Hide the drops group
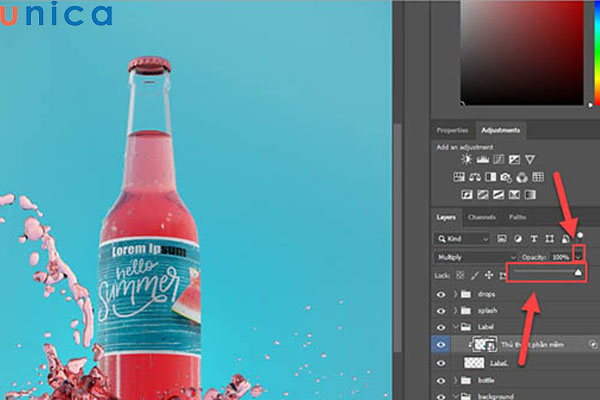 point(441,294)
